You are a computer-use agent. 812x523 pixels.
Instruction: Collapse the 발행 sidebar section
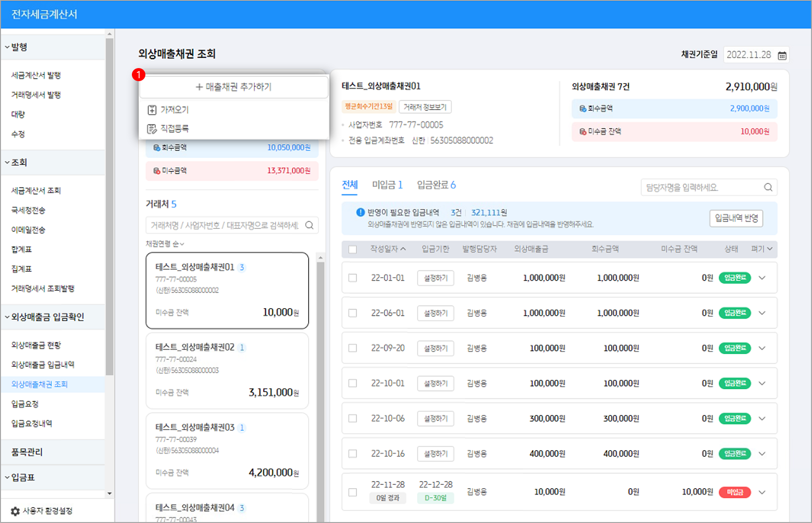coord(53,47)
